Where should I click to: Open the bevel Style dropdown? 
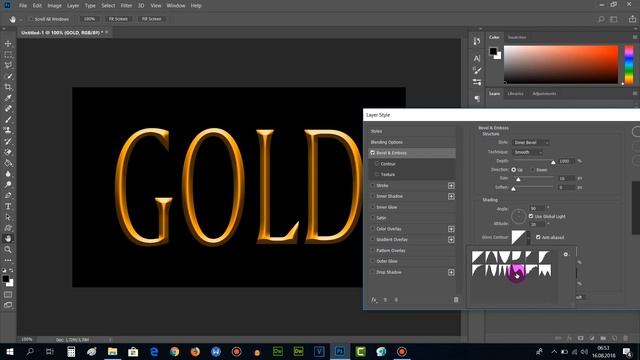click(531, 142)
